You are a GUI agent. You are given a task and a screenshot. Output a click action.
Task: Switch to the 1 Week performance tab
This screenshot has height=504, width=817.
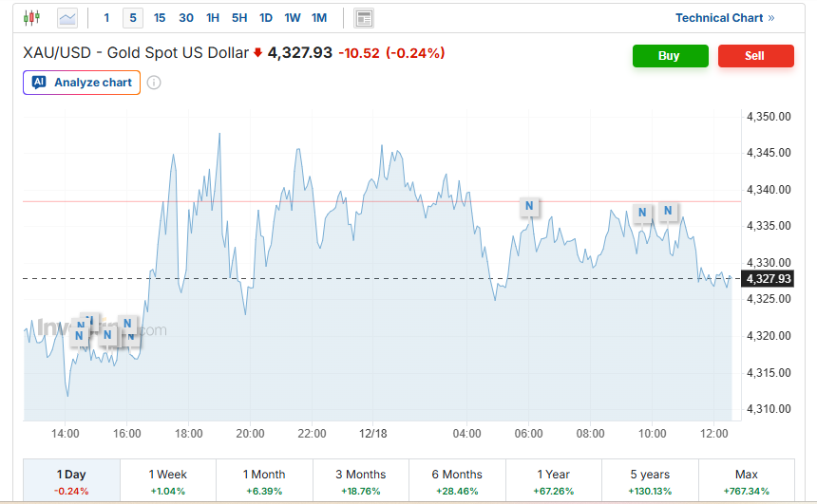(x=168, y=481)
